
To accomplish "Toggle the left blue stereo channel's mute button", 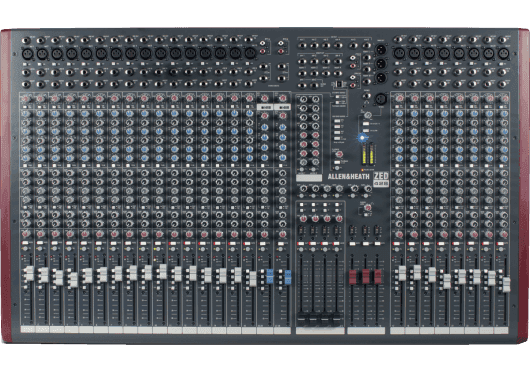I will click(263, 243).
